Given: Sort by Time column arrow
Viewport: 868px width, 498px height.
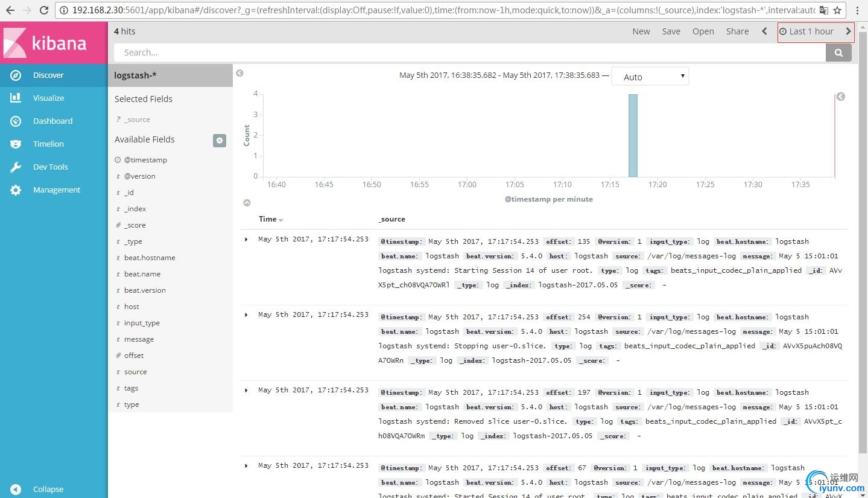Looking at the screenshot, I should tap(281, 220).
